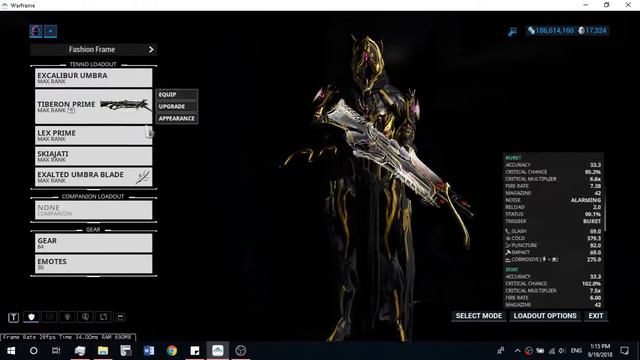This screenshot has height=360, width=640.
Task: Click the Corrosive damage row
Action: pos(553,260)
